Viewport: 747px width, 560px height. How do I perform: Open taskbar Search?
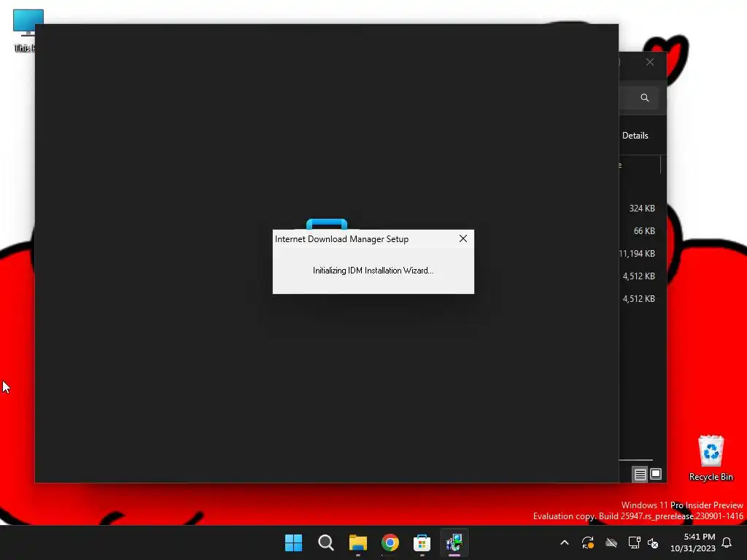(x=326, y=542)
